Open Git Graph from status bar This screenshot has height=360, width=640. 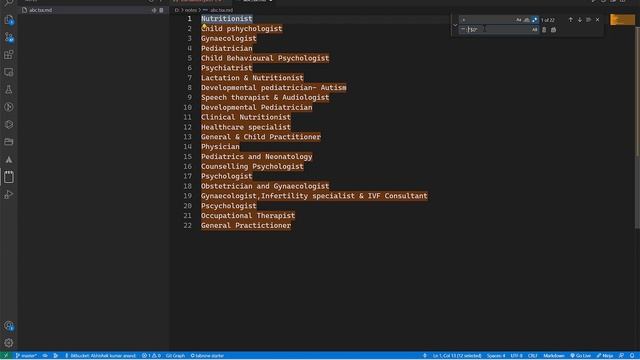(175, 356)
